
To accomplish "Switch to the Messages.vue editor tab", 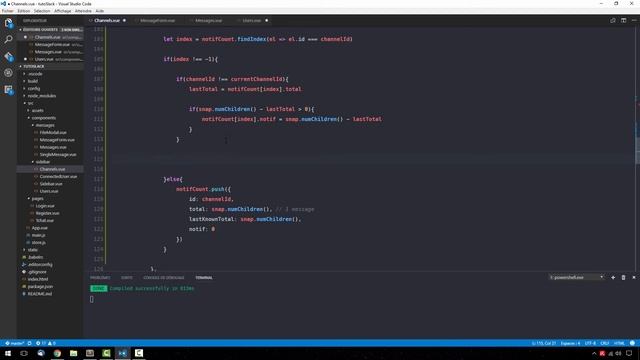I will click(x=208, y=20).
